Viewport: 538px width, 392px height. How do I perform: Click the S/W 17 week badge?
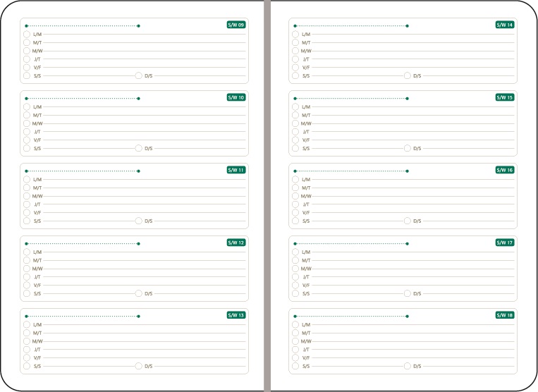pyautogui.click(x=505, y=243)
